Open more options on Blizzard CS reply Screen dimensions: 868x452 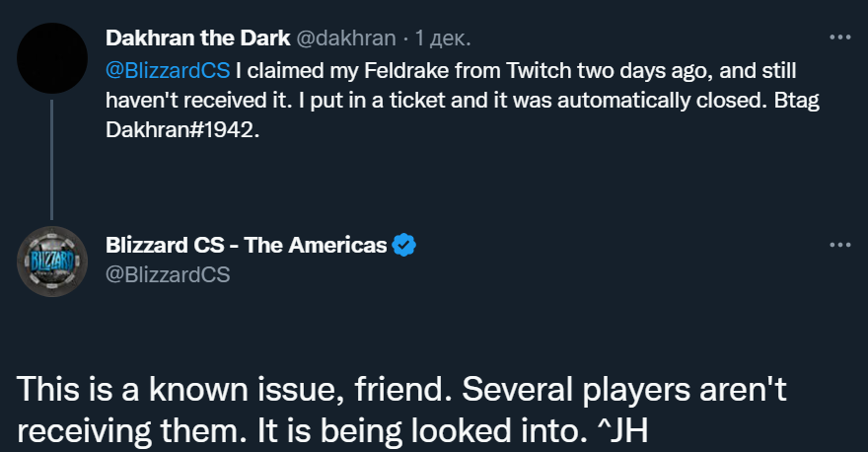point(838,244)
